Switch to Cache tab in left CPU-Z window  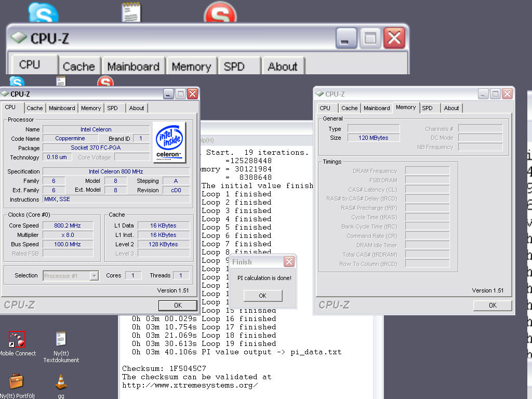(x=35, y=108)
